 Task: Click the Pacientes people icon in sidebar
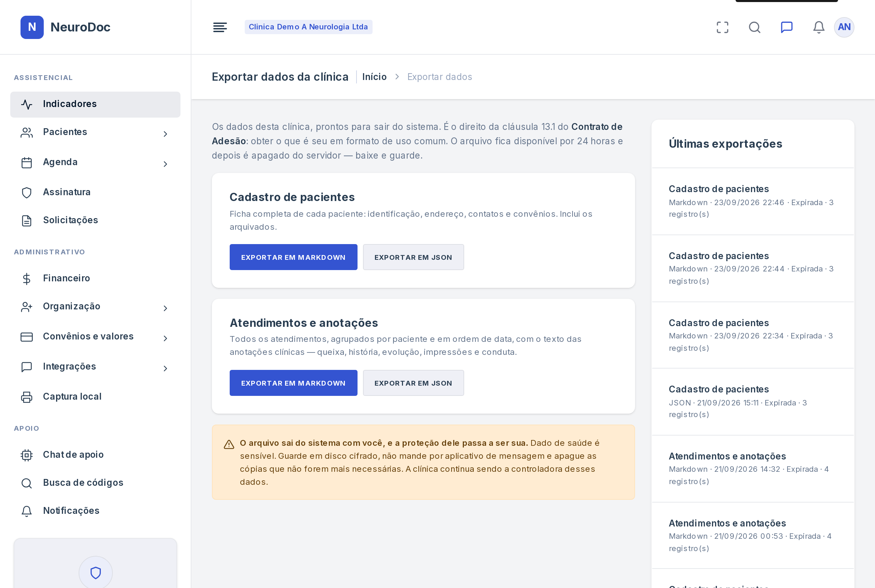coord(27,132)
